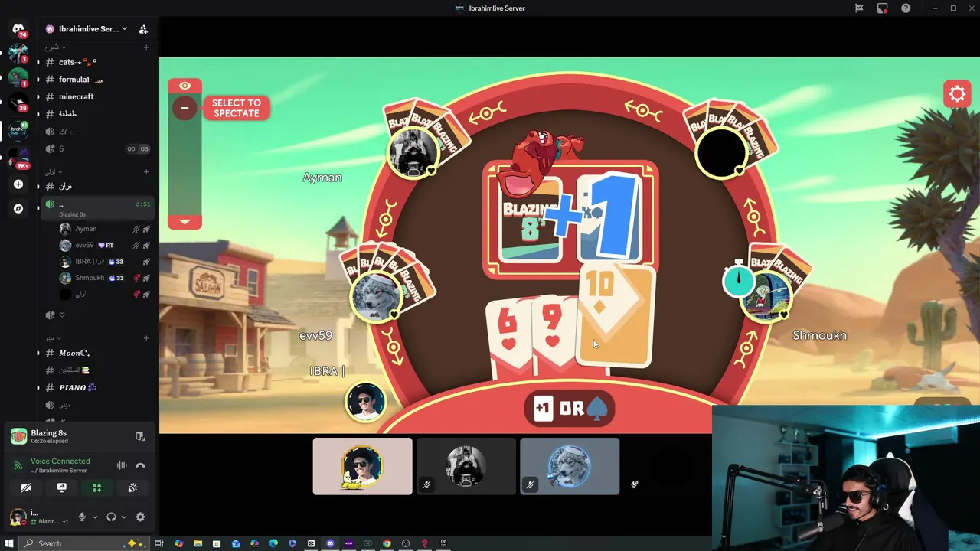Turn on camera button
Viewport: 980px width, 551px height.
coord(26,487)
